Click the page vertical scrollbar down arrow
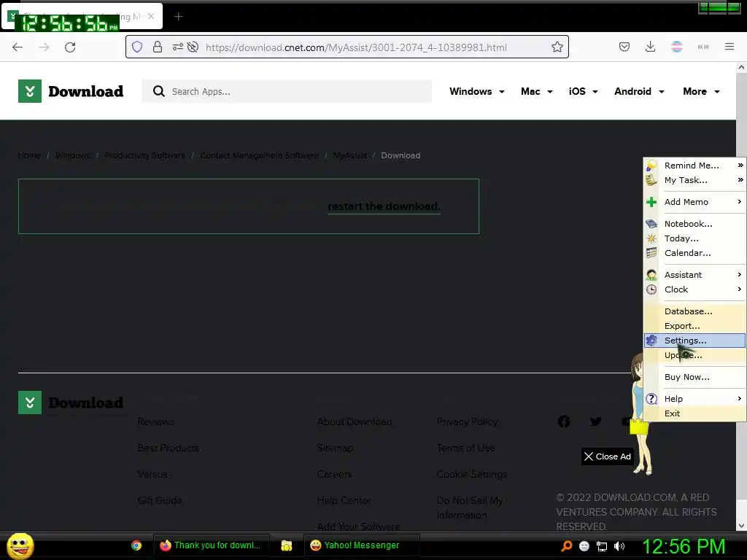The height and width of the screenshot is (560, 747). coord(741,526)
